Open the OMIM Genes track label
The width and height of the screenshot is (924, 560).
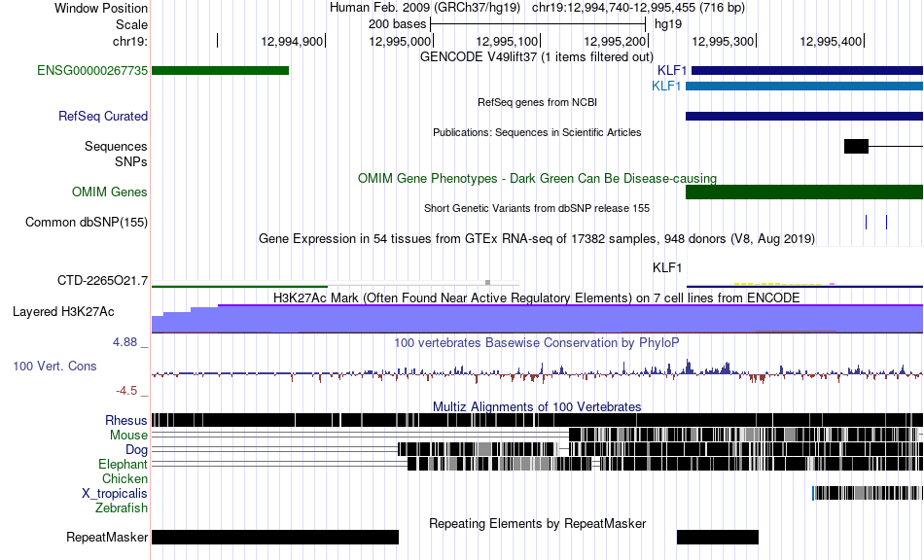[110, 192]
